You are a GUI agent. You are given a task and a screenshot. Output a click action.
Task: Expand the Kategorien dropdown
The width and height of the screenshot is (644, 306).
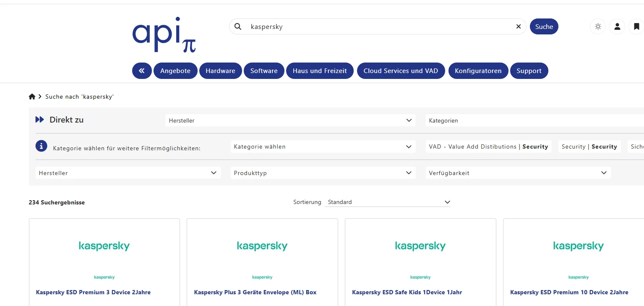(534, 120)
